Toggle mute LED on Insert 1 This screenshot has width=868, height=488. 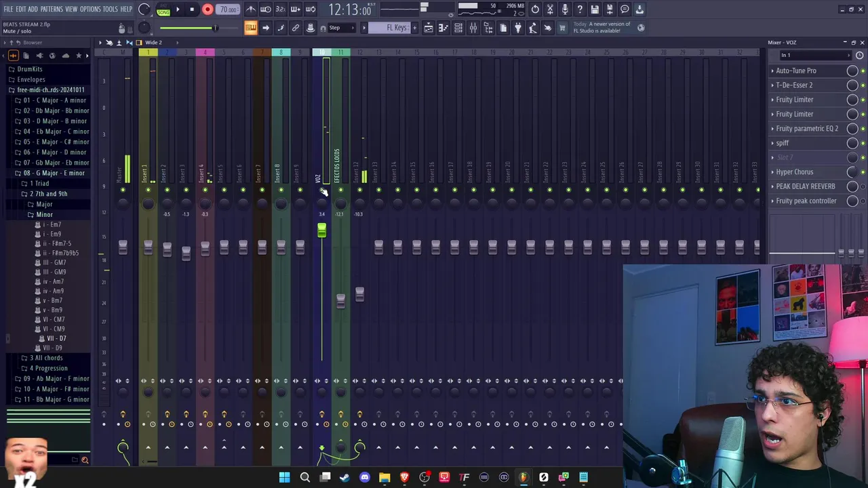click(x=148, y=190)
